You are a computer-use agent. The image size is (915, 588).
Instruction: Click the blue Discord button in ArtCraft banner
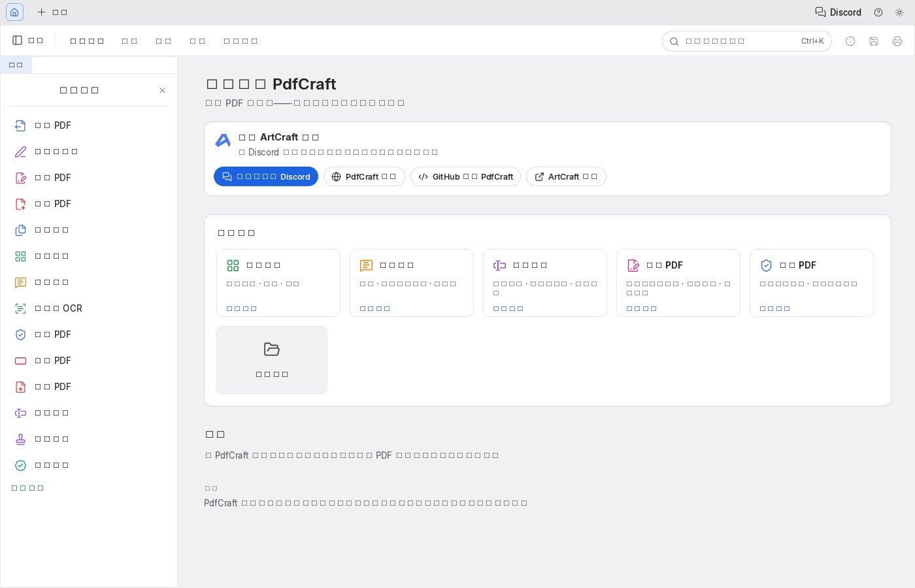tap(266, 176)
